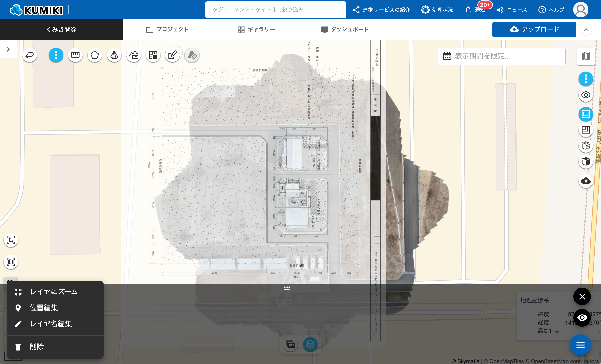Click the layers stack button
The height and width of the screenshot is (364, 601).
pos(310,344)
